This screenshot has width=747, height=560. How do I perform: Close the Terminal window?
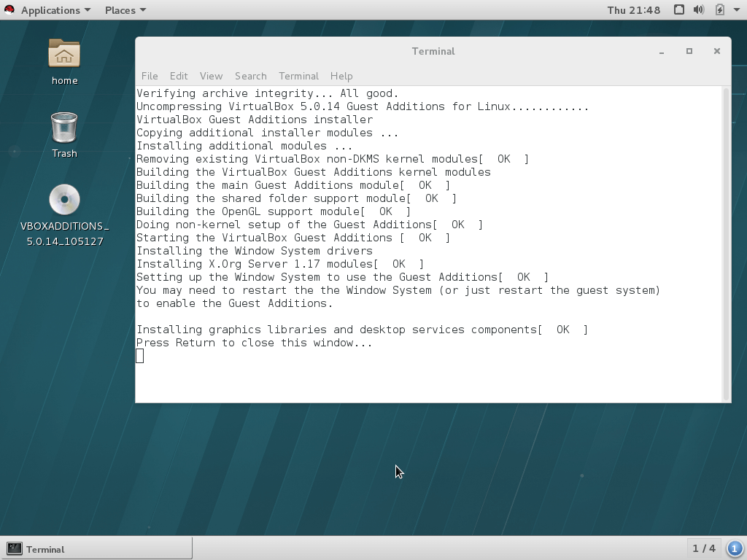coord(716,52)
